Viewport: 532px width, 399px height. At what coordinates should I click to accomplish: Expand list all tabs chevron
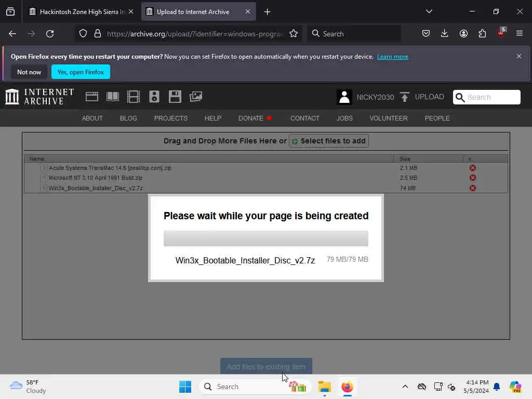429,11
